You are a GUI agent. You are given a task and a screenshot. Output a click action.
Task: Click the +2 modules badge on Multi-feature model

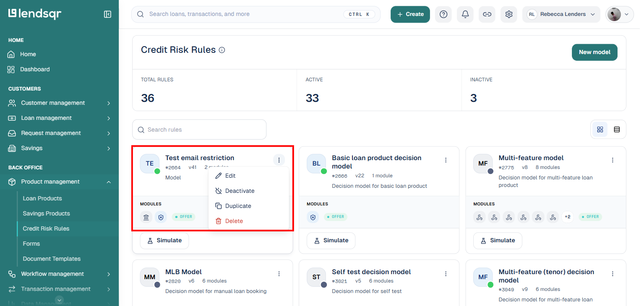(567, 217)
